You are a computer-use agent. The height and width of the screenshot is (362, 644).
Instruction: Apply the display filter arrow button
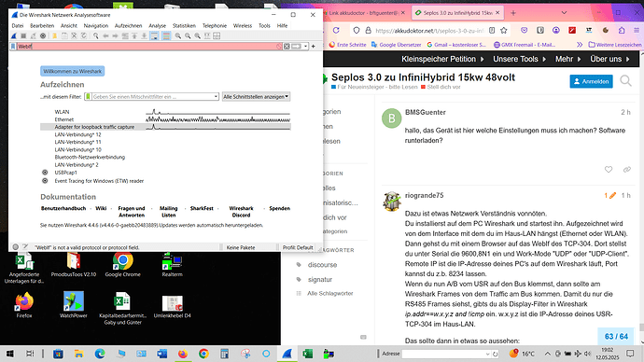[296, 47]
